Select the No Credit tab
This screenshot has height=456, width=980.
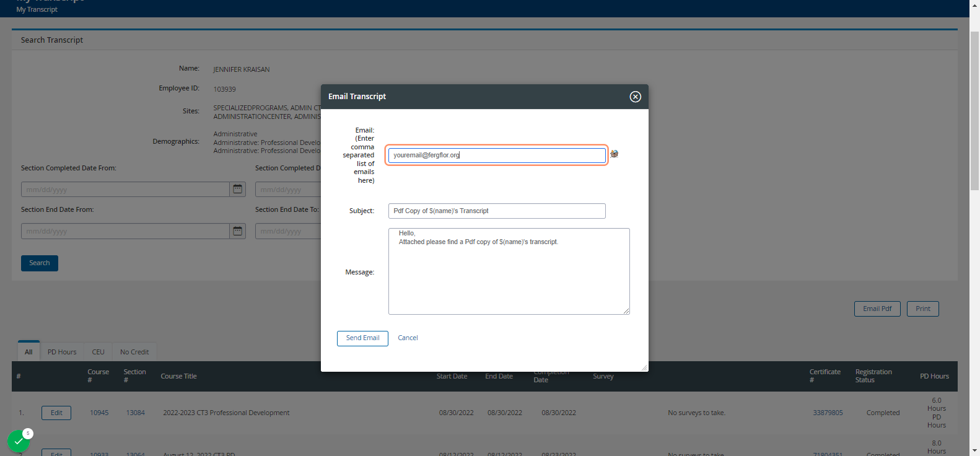coord(134,352)
